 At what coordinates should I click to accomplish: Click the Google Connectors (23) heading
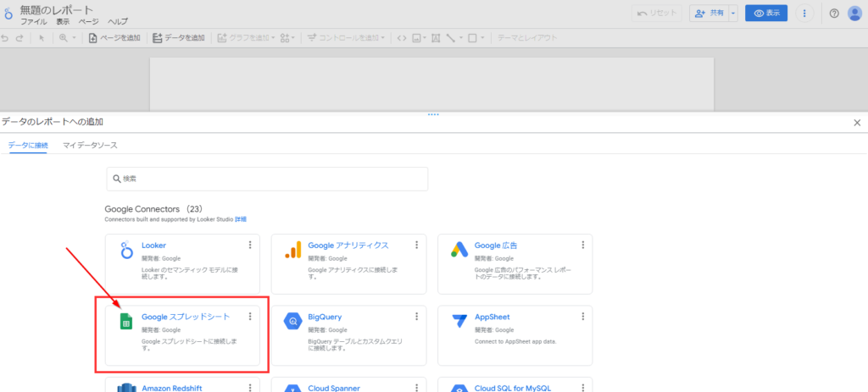pyautogui.click(x=153, y=209)
